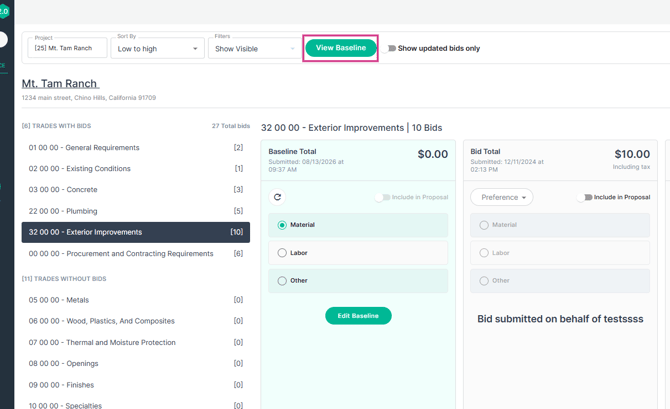The height and width of the screenshot is (409, 670).
Task: Click the [6] TRADES WITH BIDS header
Action: [x=56, y=126]
